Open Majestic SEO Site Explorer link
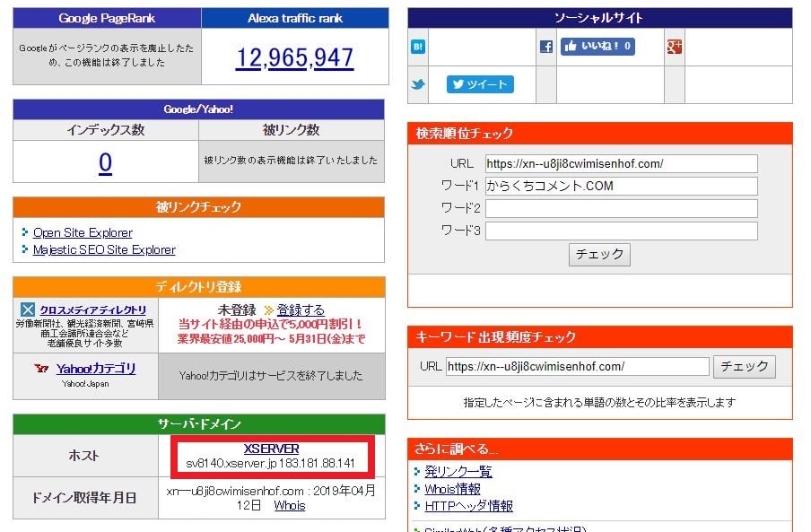 pyautogui.click(x=104, y=249)
